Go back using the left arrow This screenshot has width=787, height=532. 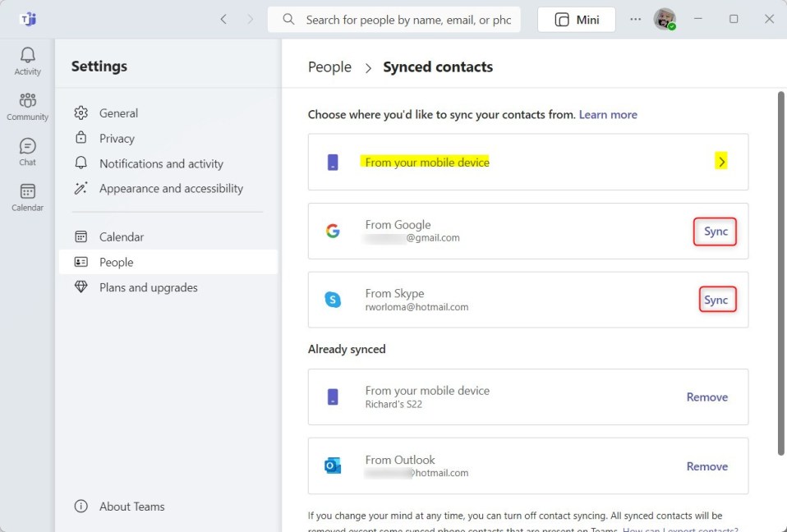[x=223, y=19]
